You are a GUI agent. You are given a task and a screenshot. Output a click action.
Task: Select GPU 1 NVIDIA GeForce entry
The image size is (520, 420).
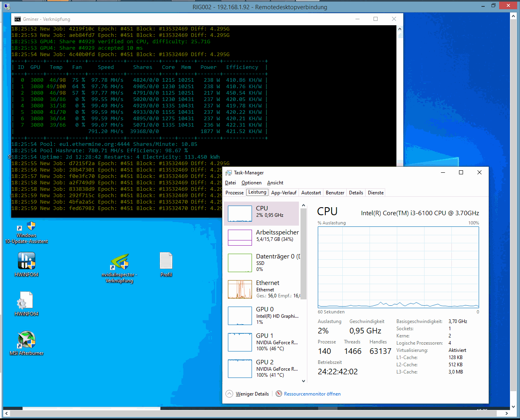click(262, 342)
